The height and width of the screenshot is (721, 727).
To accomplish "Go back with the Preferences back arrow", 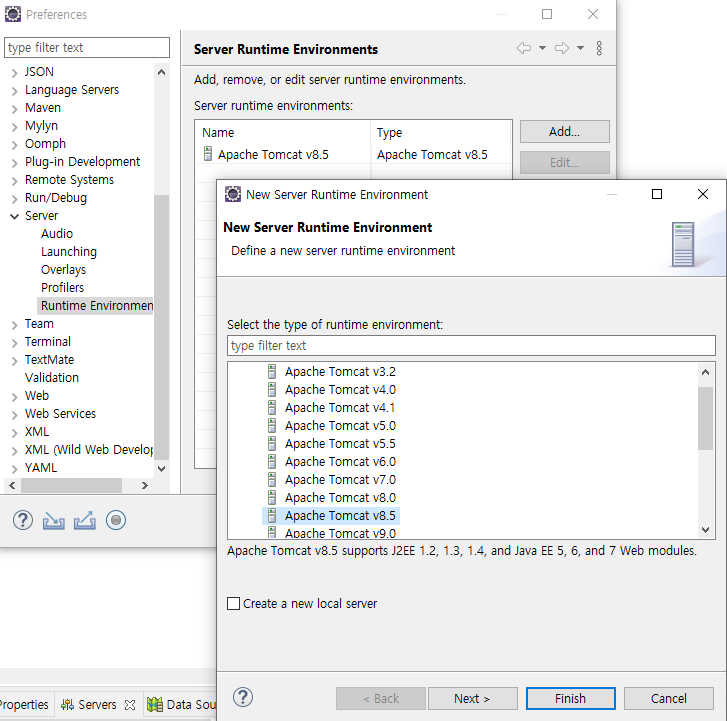I will click(x=524, y=48).
